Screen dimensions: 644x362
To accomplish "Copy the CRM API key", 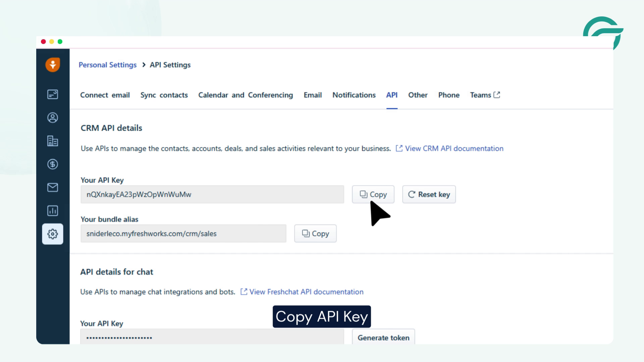I will (373, 194).
